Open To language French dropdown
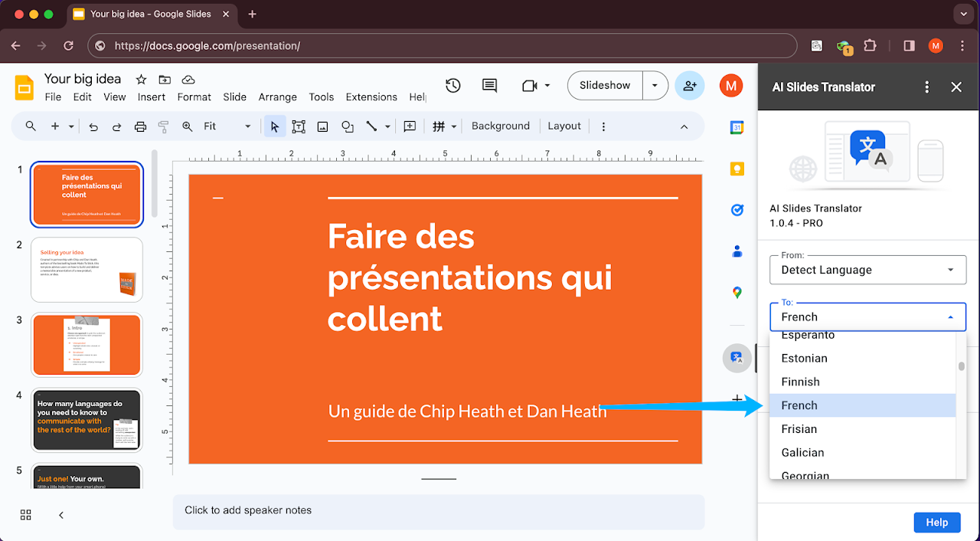Image resolution: width=980 pixels, height=541 pixels. (868, 316)
